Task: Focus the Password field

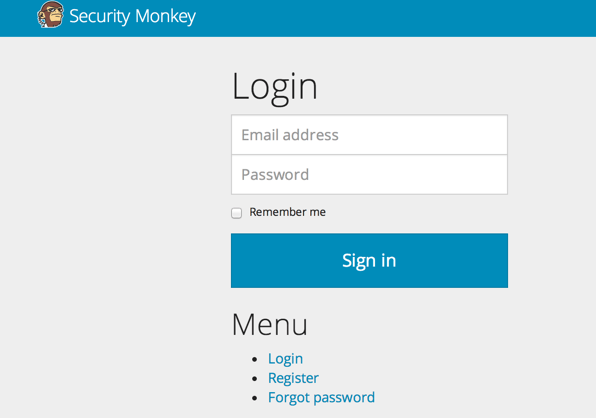Action: click(369, 175)
